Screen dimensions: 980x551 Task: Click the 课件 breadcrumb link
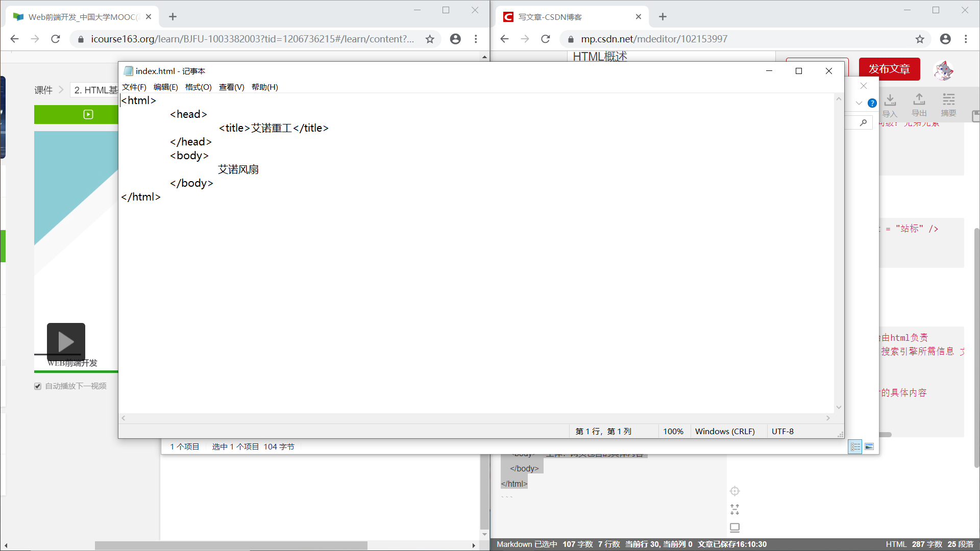click(x=43, y=90)
